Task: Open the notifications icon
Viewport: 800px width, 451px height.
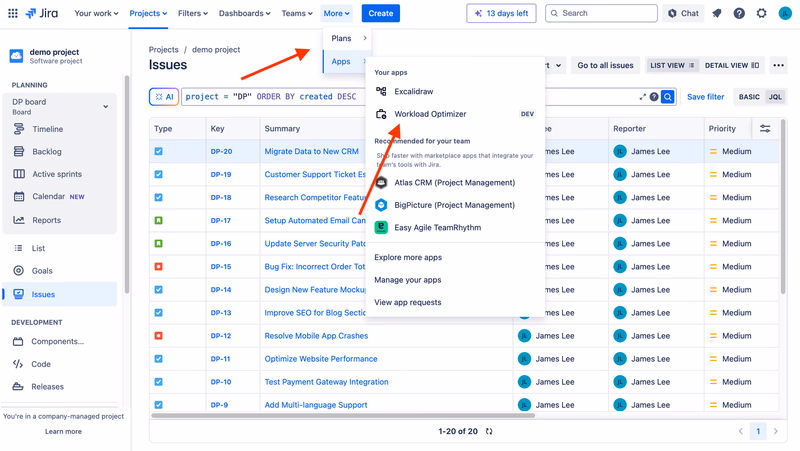Action: point(717,13)
